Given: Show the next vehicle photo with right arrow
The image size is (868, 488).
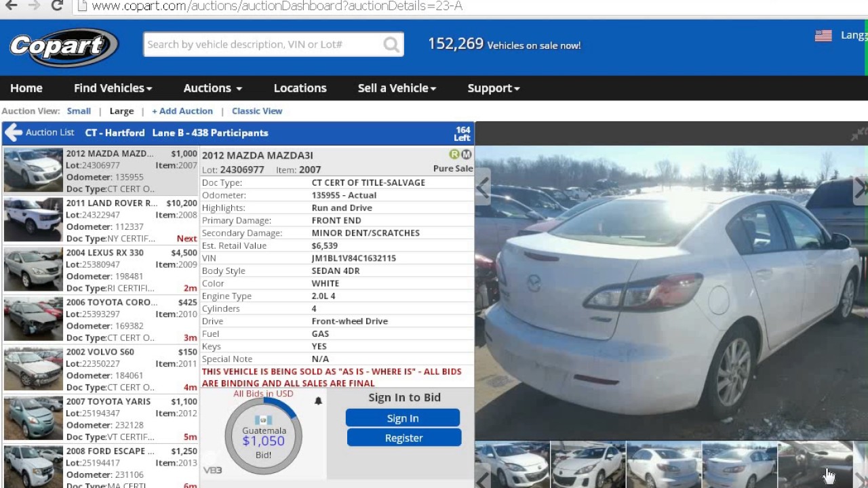Looking at the screenshot, I should (861, 188).
